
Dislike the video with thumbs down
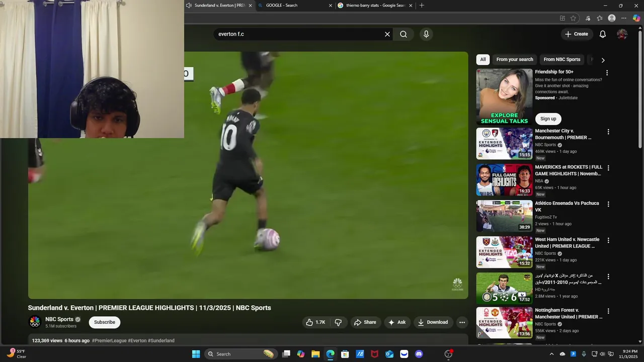coord(339,322)
